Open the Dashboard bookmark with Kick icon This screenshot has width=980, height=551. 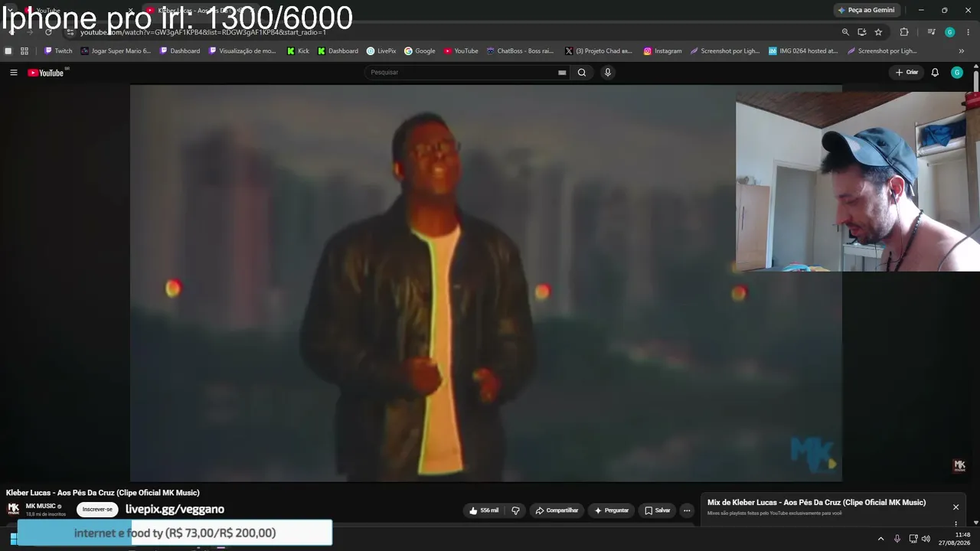point(338,51)
